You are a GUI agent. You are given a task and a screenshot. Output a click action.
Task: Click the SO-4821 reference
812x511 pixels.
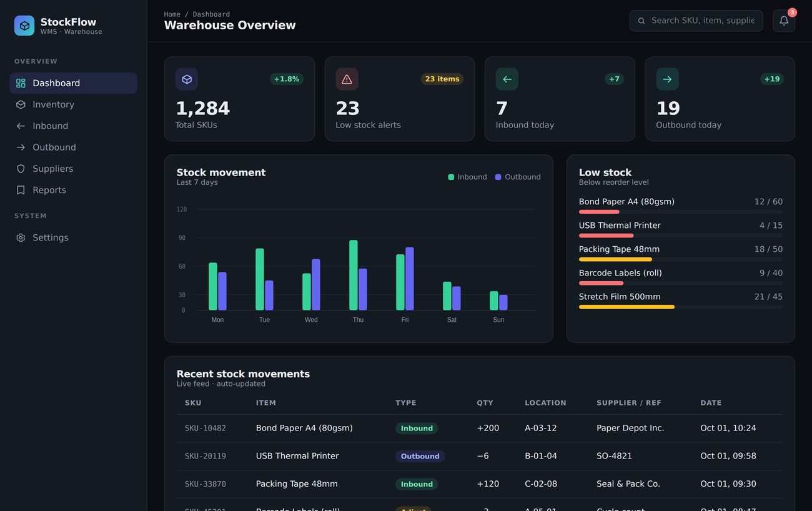pyautogui.click(x=614, y=456)
